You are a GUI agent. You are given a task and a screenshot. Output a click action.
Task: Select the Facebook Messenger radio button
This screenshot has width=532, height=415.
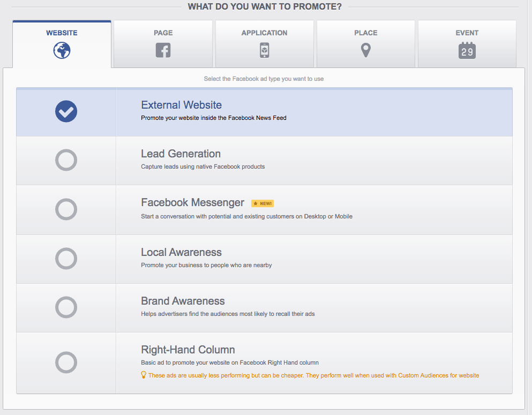66,209
